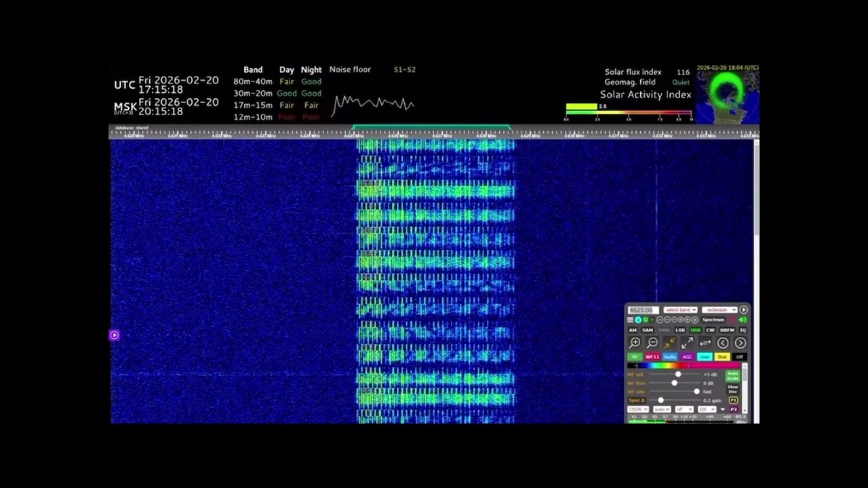Select IQ demodulation mode
This screenshot has width=868, height=488.
(743, 330)
